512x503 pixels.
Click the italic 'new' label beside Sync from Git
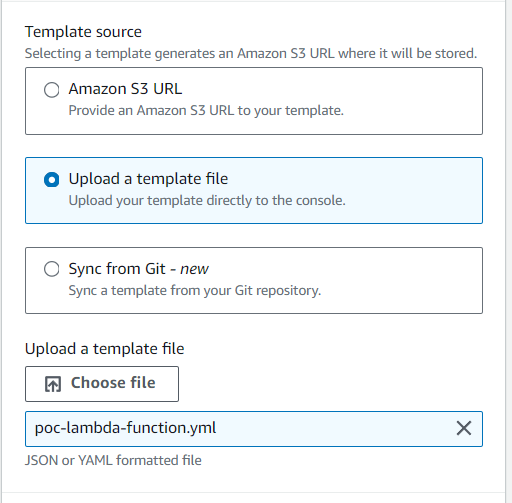194,269
